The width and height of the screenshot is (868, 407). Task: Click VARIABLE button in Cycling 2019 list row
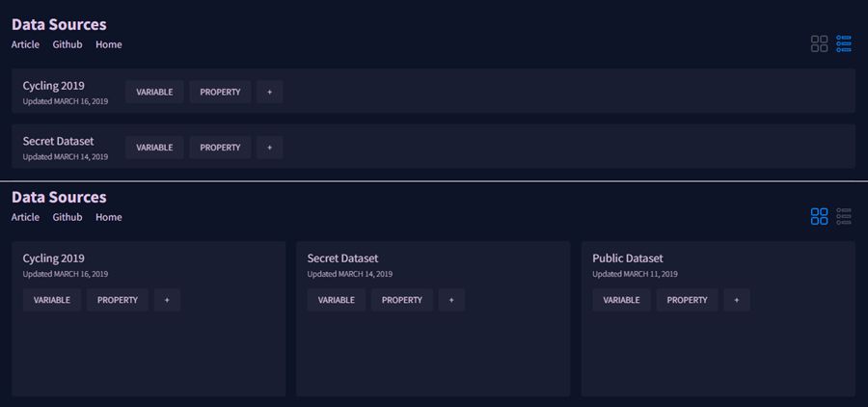click(x=154, y=92)
